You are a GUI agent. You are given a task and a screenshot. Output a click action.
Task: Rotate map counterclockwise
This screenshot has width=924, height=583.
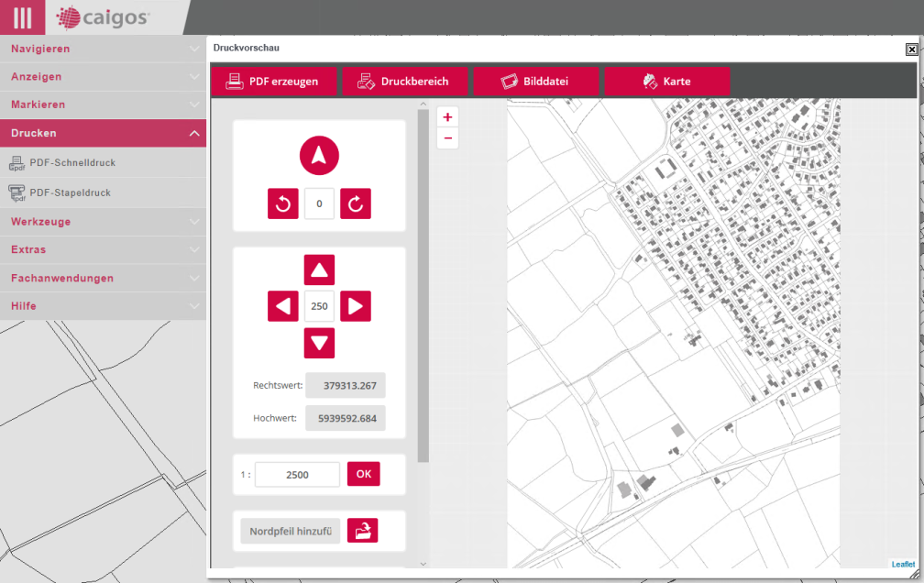[283, 203]
